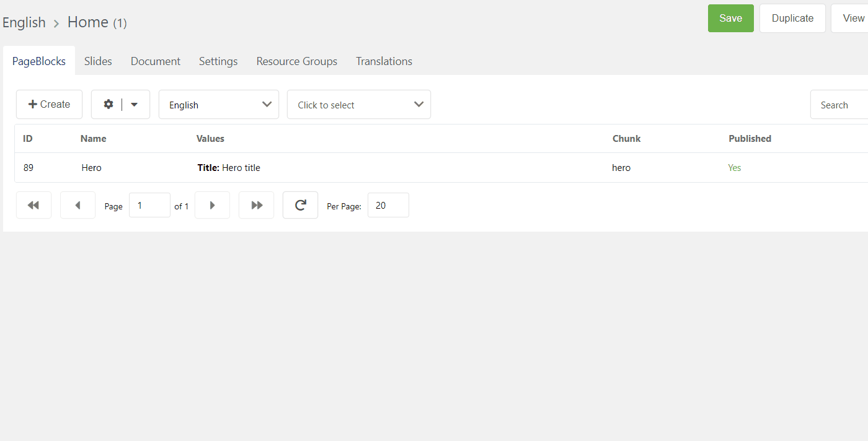Click the page number input
Viewport: 868px width, 441px height.
[149, 205]
